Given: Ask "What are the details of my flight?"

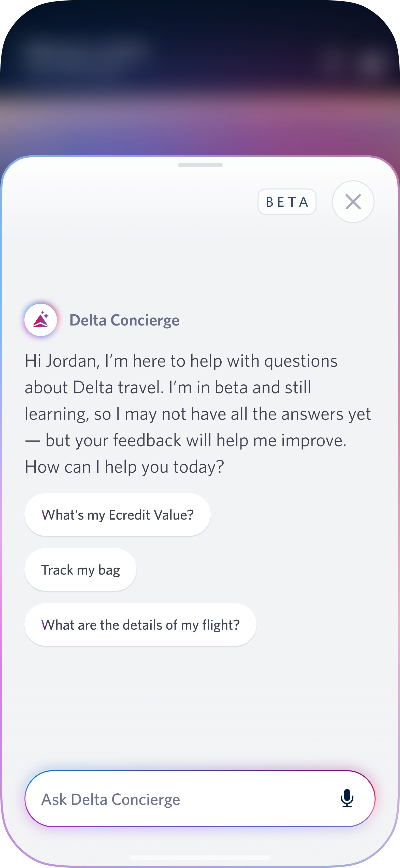Looking at the screenshot, I should pyautogui.click(x=140, y=625).
